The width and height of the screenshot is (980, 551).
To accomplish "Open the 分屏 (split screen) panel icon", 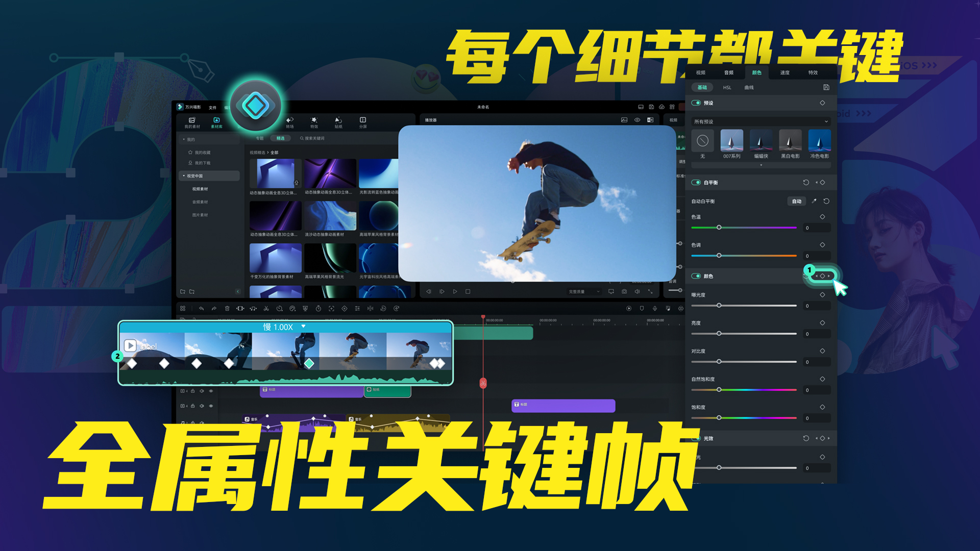I will (362, 121).
